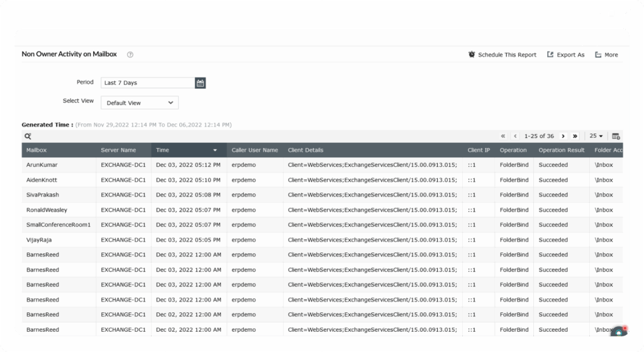Viewport: 644px width, 352px height.
Task: Click EXCHANGE-DC1 in ArunKumar row
Action: pos(123,165)
